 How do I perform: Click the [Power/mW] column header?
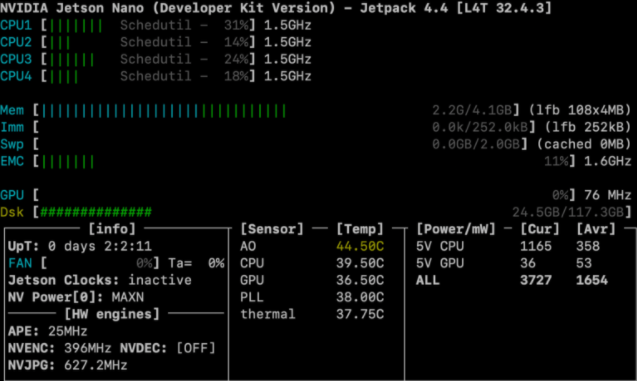pyautogui.click(x=456, y=229)
